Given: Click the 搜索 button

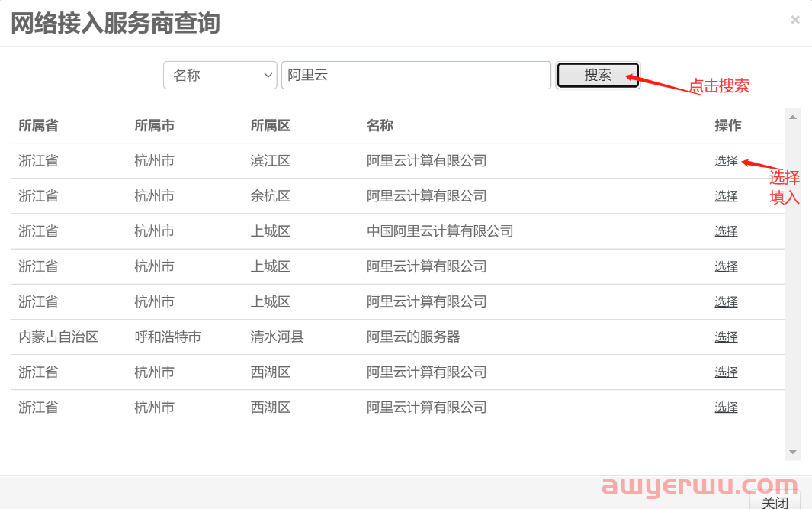Looking at the screenshot, I should (x=598, y=75).
